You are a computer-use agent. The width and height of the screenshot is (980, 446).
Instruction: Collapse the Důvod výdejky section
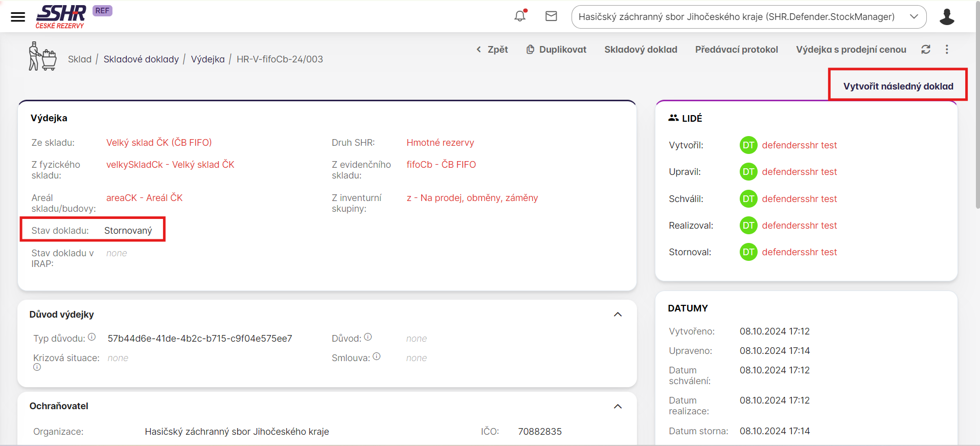618,315
